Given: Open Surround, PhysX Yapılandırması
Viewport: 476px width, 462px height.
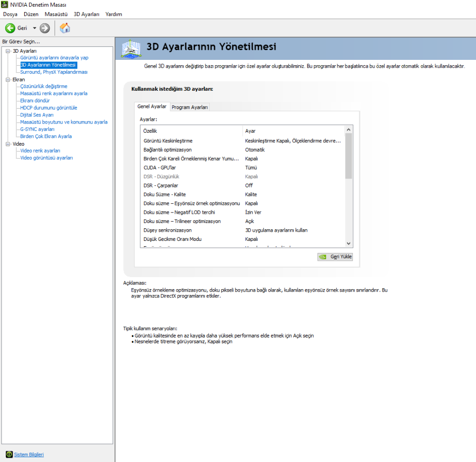Looking at the screenshot, I should pos(54,72).
